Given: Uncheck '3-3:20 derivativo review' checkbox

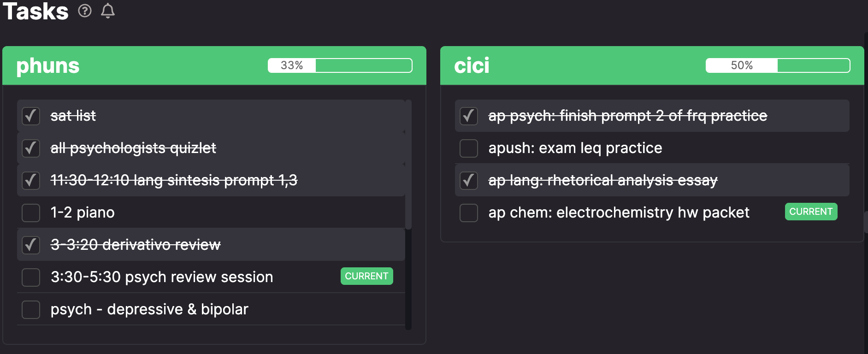Looking at the screenshot, I should pos(31,245).
